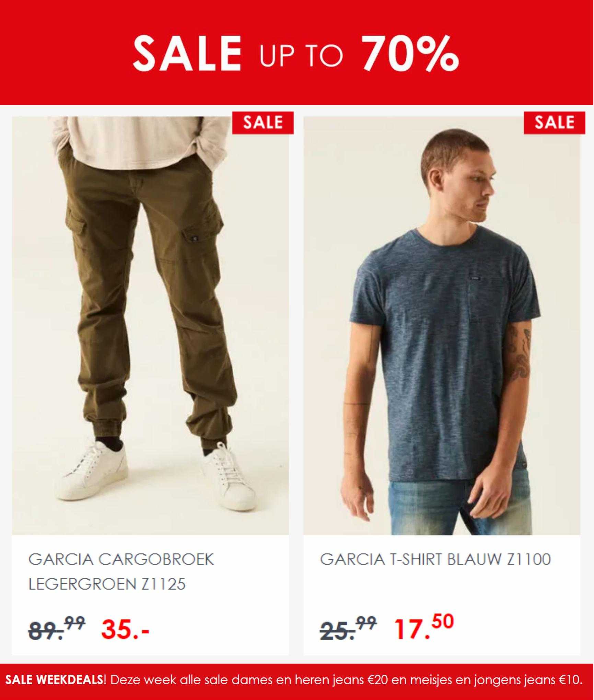Open the cargo pants product image

(x=150, y=326)
